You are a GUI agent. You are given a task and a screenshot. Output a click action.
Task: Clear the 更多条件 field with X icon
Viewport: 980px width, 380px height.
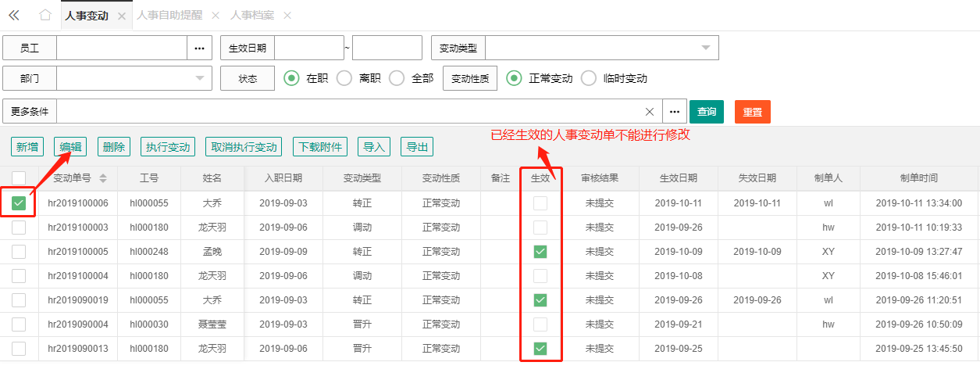[x=650, y=112]
